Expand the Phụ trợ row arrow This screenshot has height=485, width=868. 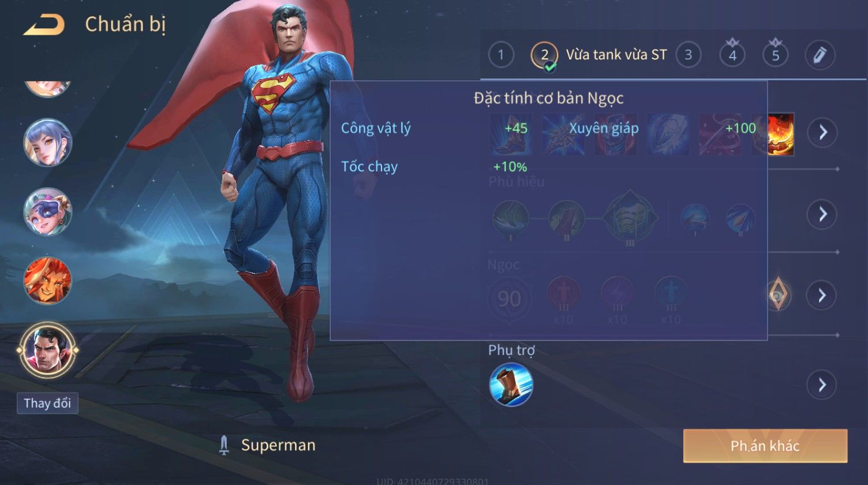822,385
